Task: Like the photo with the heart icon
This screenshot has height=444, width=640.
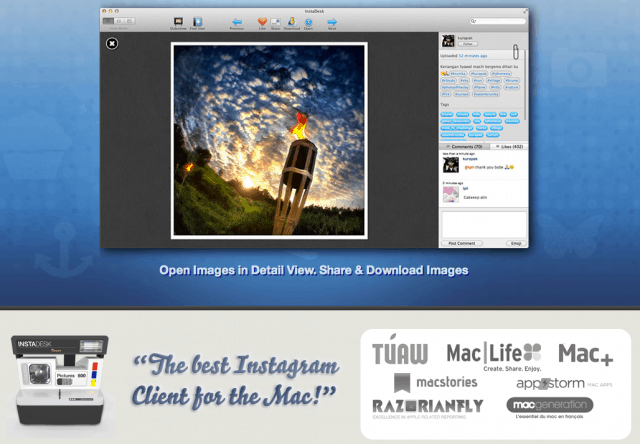Action: pos(263,21)
